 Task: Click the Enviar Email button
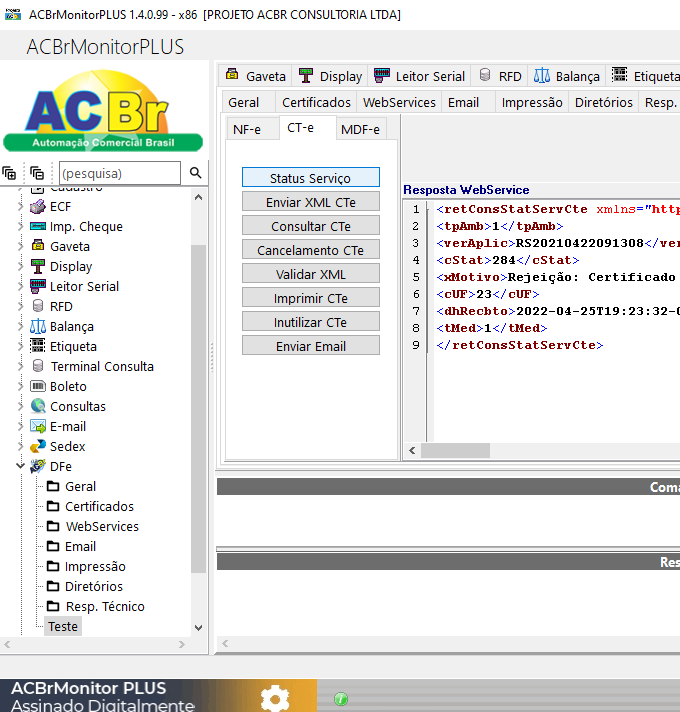click(310, 346)
